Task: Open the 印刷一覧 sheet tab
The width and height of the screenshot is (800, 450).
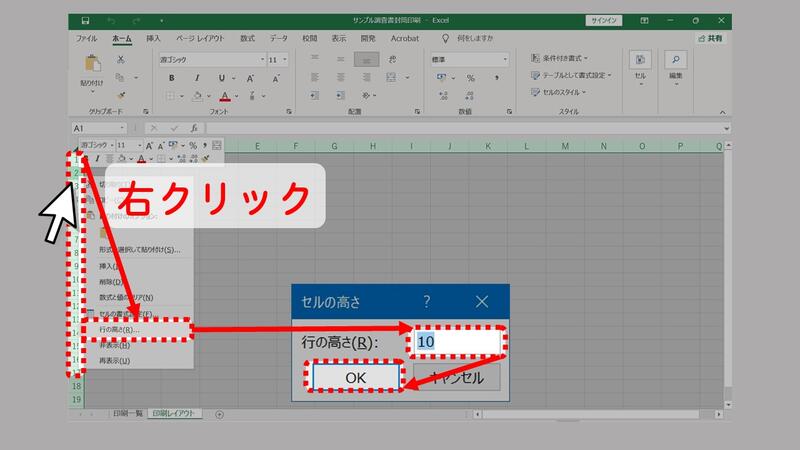Action: [128, 414]
